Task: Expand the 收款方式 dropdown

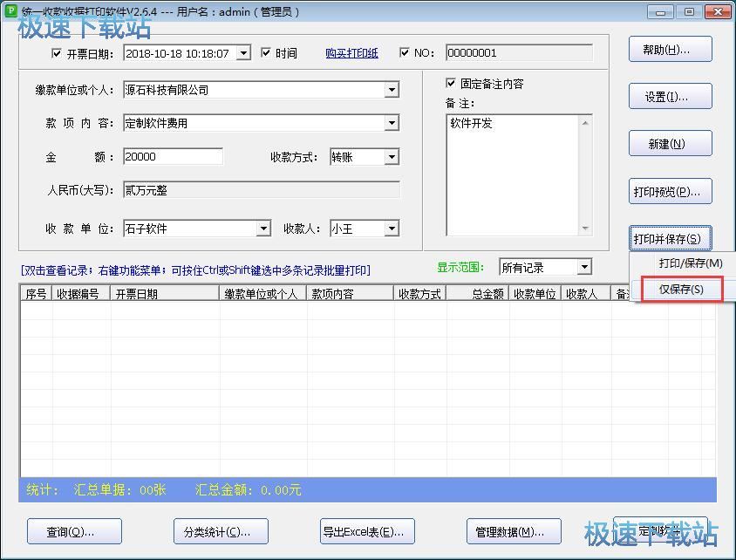Action: coord(392,157)
